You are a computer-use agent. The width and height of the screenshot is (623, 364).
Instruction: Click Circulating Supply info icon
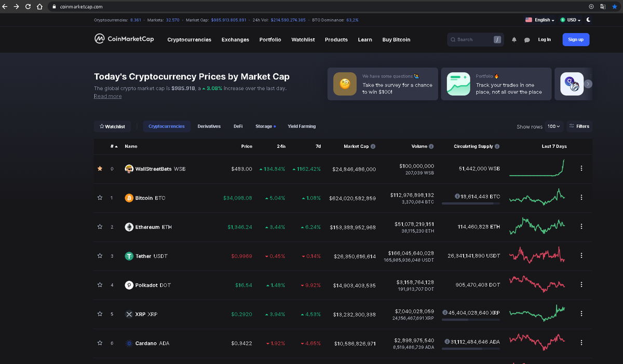coord(497,146)
